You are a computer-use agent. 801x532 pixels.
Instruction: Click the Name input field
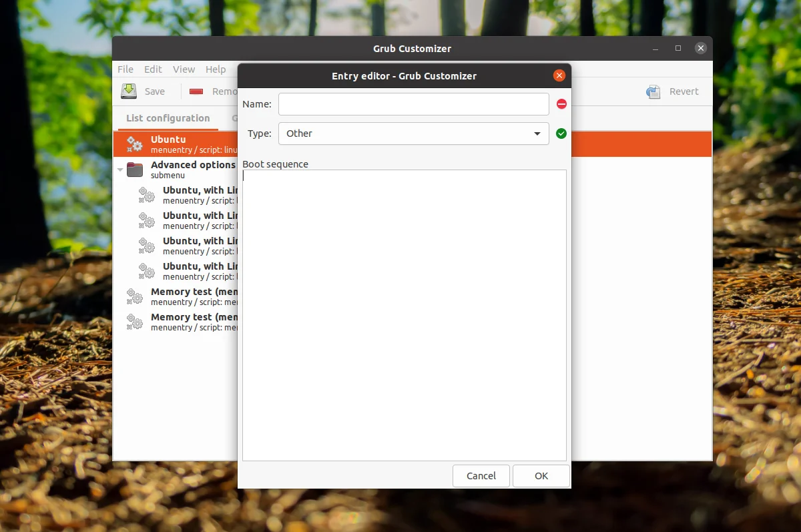click(x=414, y=104)
